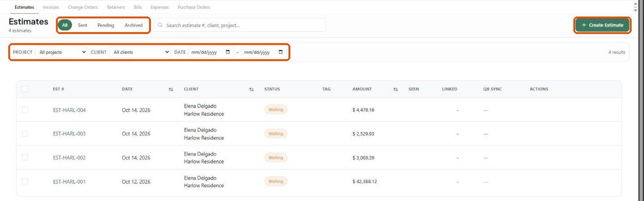644x201 pixels.
Task: Filter estimates by All
Action: [65, 25]
